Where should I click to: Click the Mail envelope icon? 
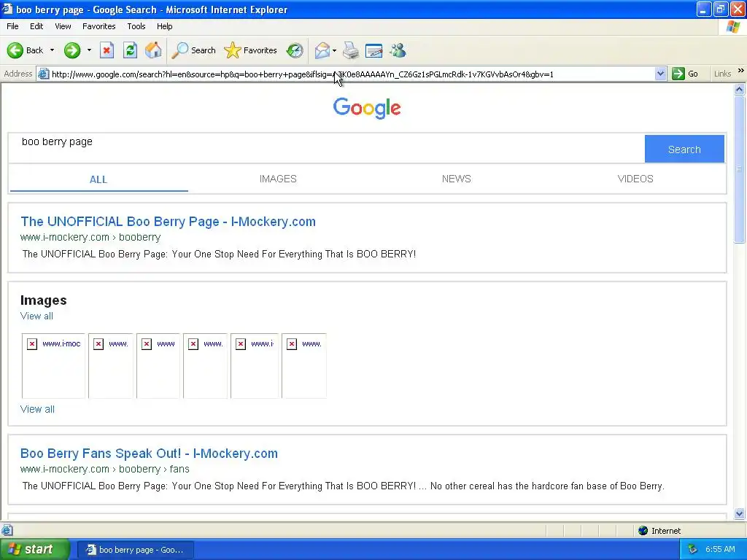(x=322, y=50)
